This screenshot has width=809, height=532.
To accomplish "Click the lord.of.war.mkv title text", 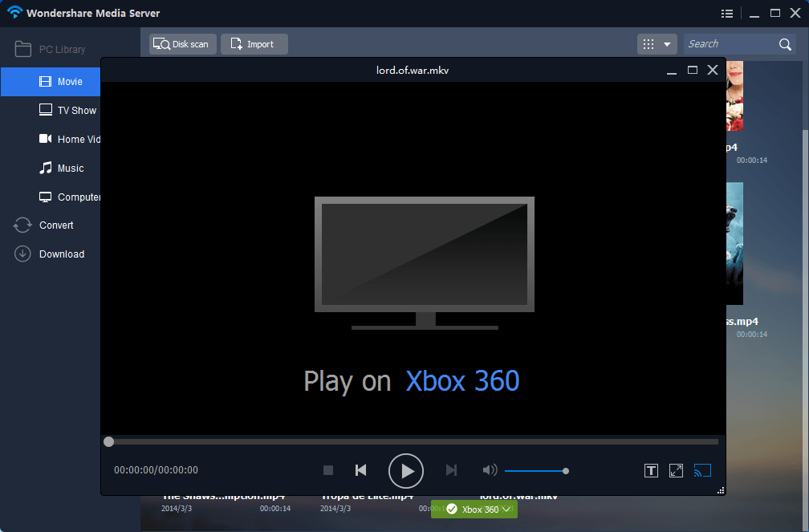I will (413, 70).
